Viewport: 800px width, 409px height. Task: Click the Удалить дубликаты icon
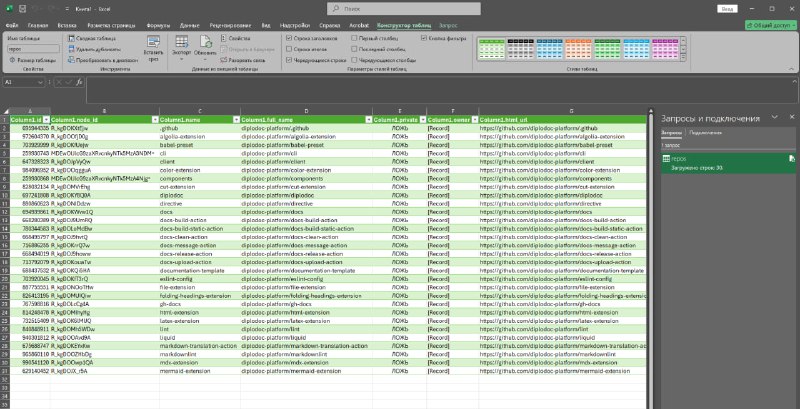coord(71,49)
